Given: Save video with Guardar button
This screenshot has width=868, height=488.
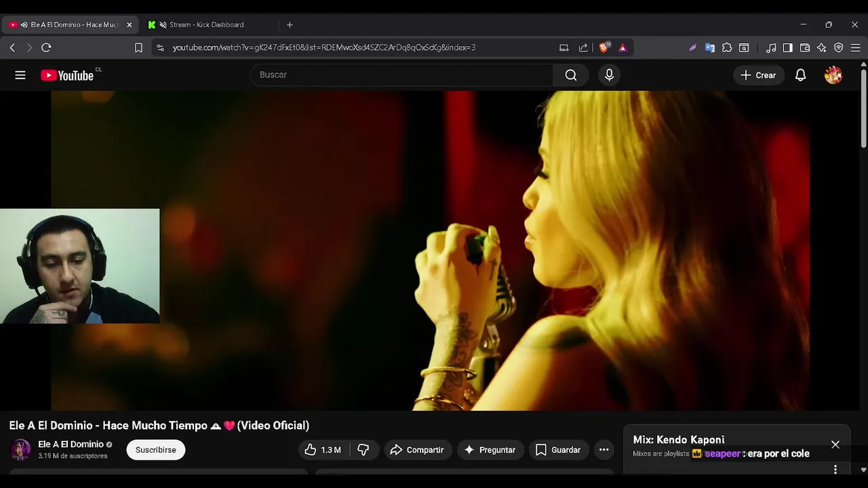Looking at the screenshot, I should (x=558, y=450).
